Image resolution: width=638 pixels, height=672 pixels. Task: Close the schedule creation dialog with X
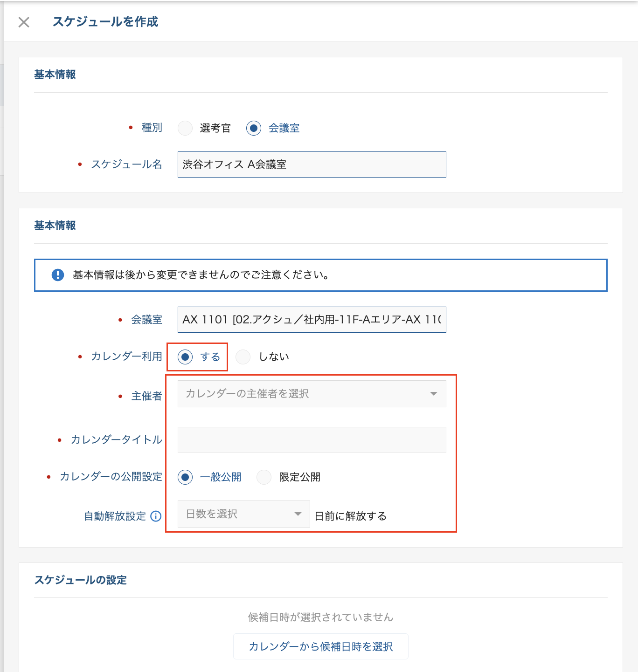click(x=24, y=22)
